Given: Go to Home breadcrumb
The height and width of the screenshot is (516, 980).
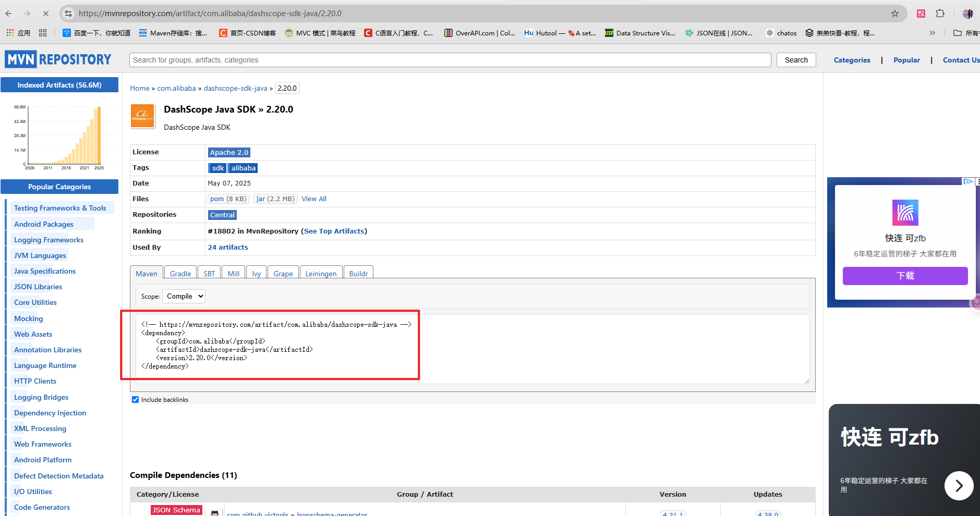Looking at the screenshot, I should click(140, 88).
